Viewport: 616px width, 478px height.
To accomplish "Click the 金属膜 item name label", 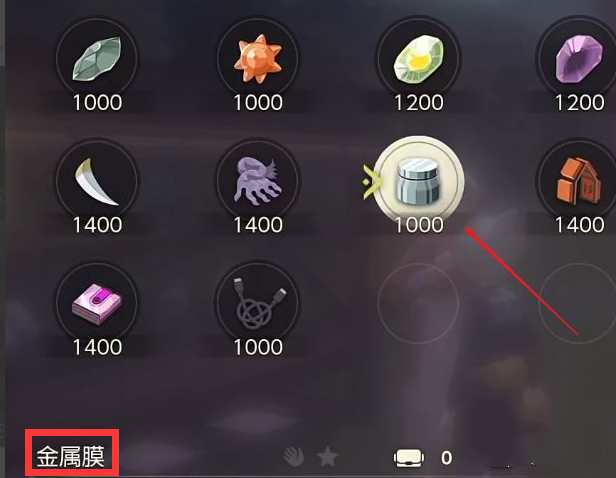I will click(71, 457).
